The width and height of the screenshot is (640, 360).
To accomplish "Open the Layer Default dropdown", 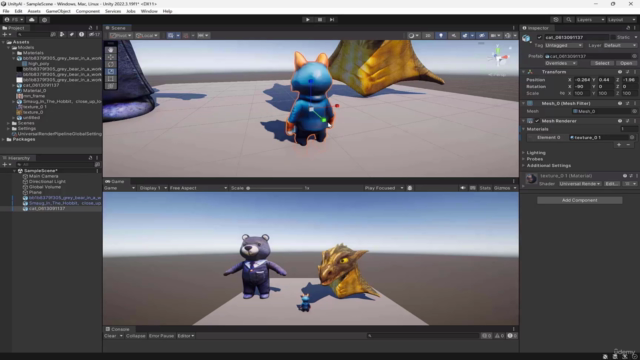I will 620,45.
